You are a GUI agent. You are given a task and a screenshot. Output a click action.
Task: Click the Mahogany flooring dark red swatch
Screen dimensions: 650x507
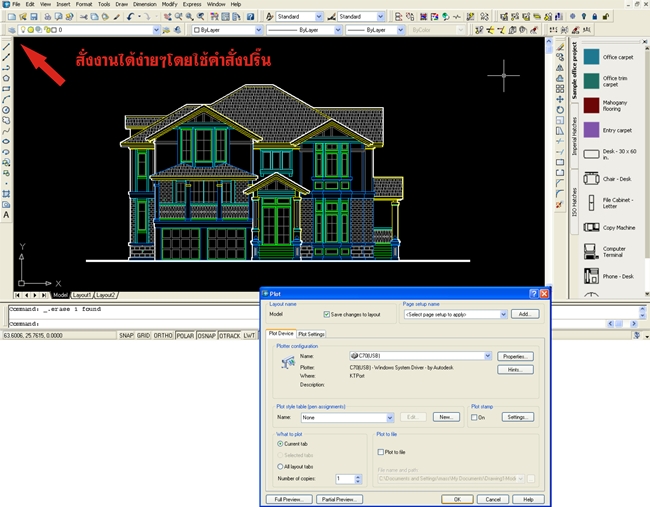[x=591, y=106]
